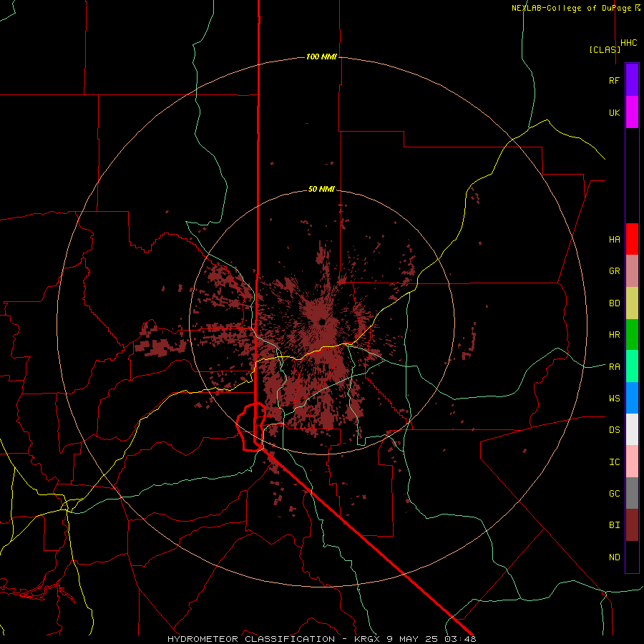
Task: Click the 'IC' legend label
Action: click(615, 462)
